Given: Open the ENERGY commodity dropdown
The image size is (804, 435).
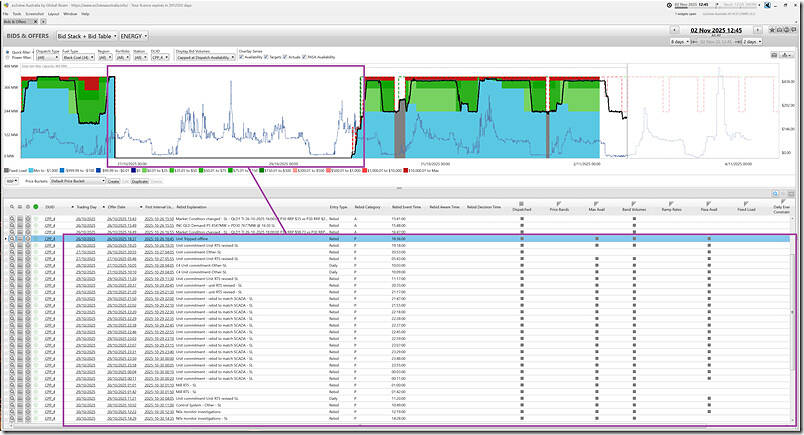Looking at the screenshot, I should coord(133,36).
